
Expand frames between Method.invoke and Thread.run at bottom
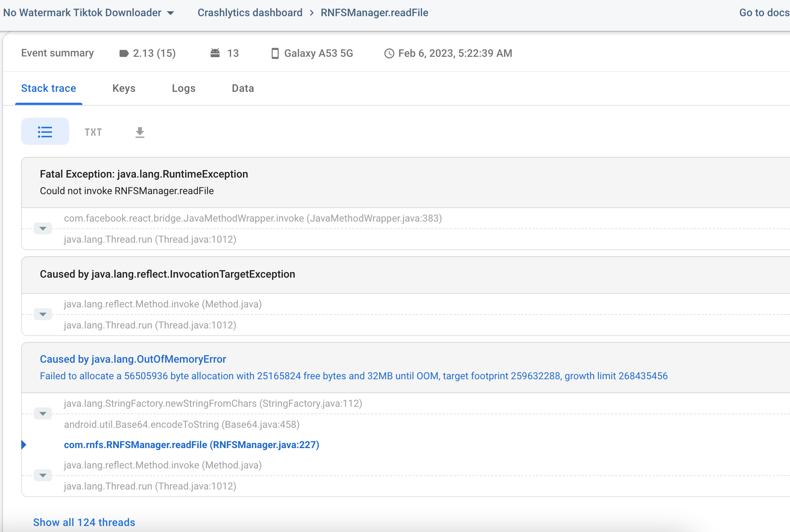43,475
